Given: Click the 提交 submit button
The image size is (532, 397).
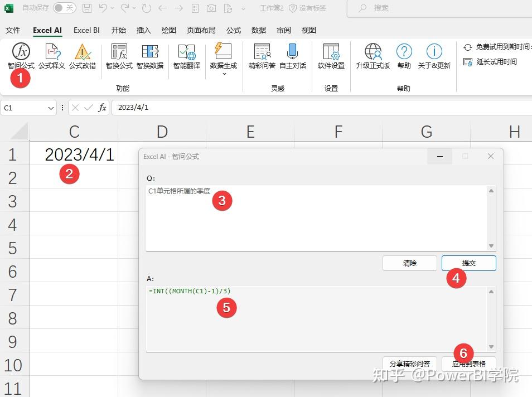Looking at the screenshot, I should click(x=469, y=263).
